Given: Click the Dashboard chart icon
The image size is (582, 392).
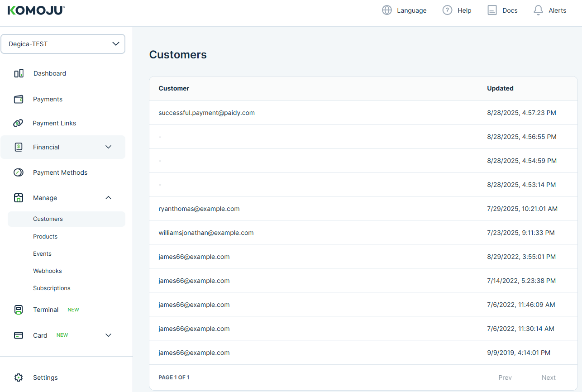Looking at the screenshot, I should pos(19,73).
